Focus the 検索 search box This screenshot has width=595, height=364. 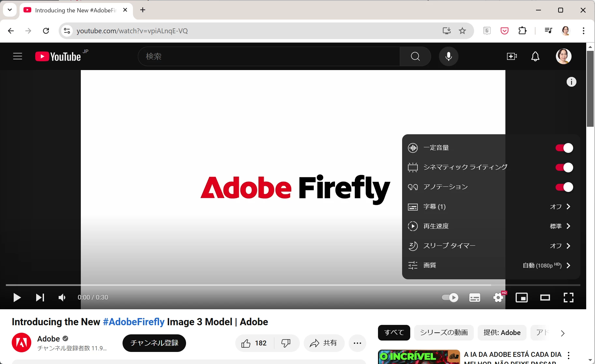pyautogui.click(x=269, y=56)
